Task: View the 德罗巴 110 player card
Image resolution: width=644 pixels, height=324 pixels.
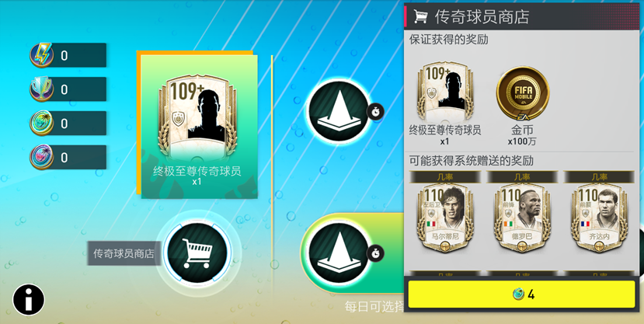Action: pos(522,218)
